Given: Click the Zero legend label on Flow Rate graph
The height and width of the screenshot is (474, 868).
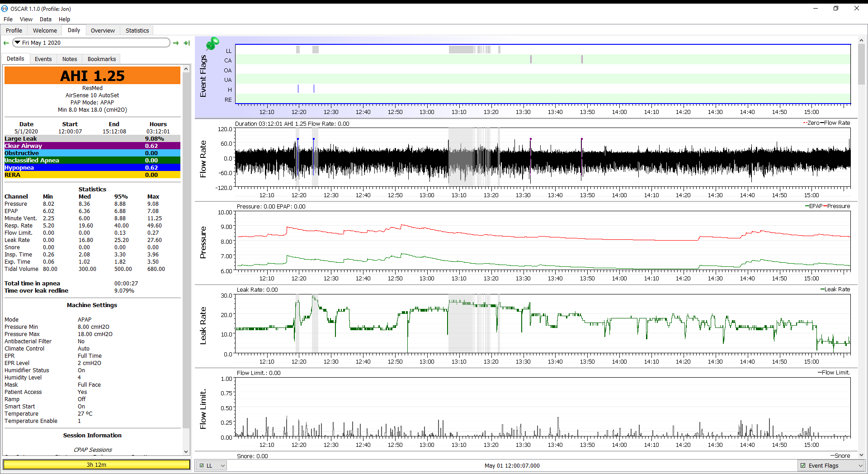Looking at the screenshot, I should coord(813,123).
